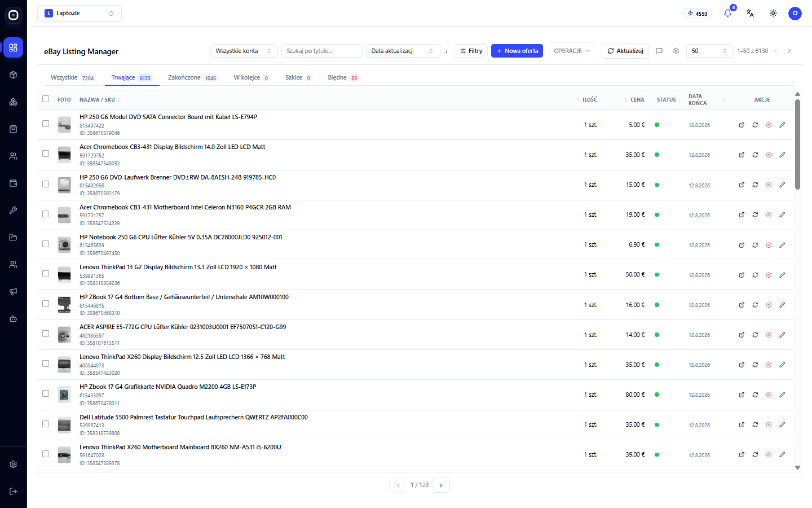The width and height of the screenshot is (812, 508).
Task: Check the HP ZBook 17 G4 Bottom Base row
Action: click(x=46, y=304)
